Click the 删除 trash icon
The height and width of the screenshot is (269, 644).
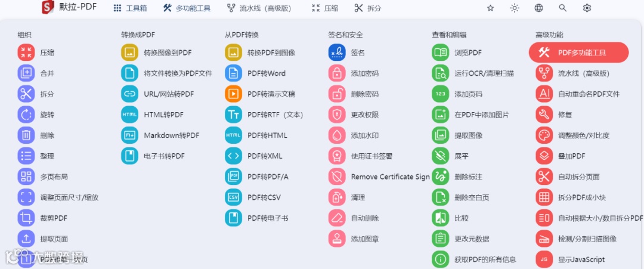tap(26, 135)
